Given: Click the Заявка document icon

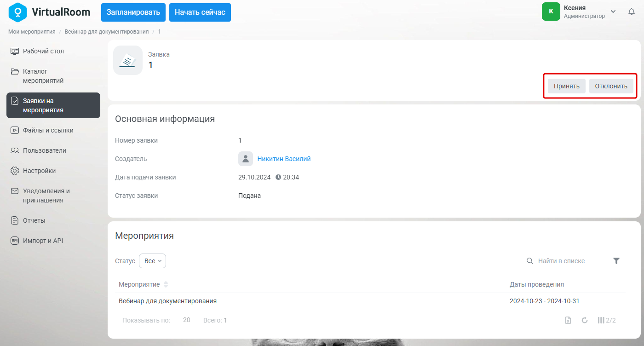Looking at the screenshot, I should coord(128,60).
